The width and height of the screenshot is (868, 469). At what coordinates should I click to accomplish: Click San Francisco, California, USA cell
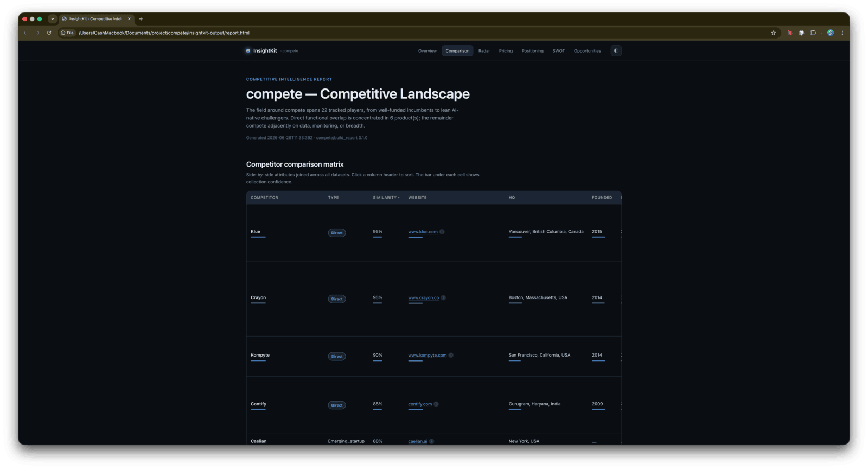(539, 356)
